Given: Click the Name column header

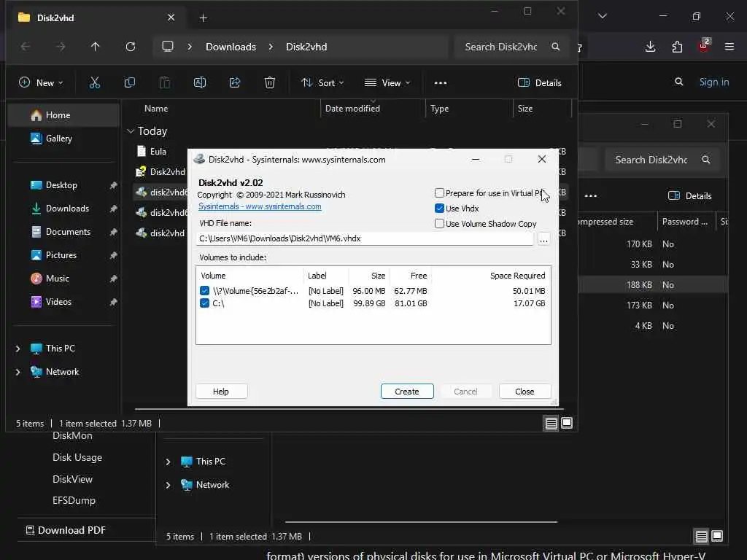Looking at the screenshot, I should tap(156, 109).
